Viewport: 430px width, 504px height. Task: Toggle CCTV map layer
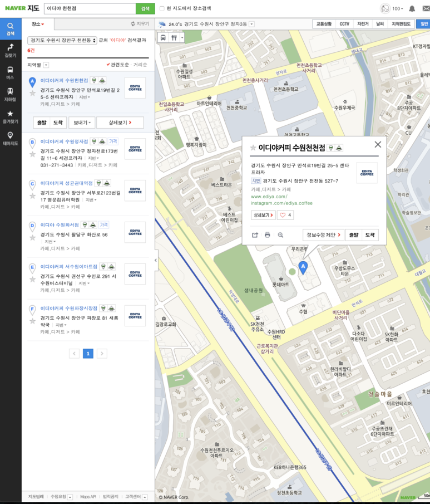(344, 24)
